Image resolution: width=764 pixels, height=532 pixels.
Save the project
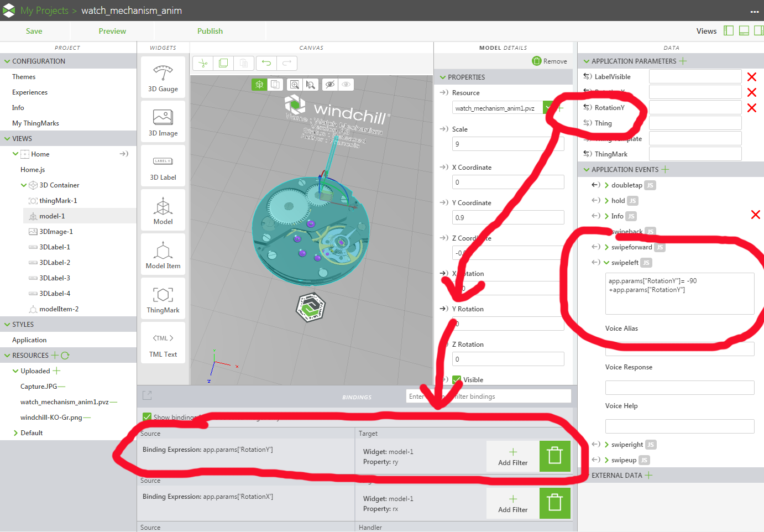coord(34,32)
